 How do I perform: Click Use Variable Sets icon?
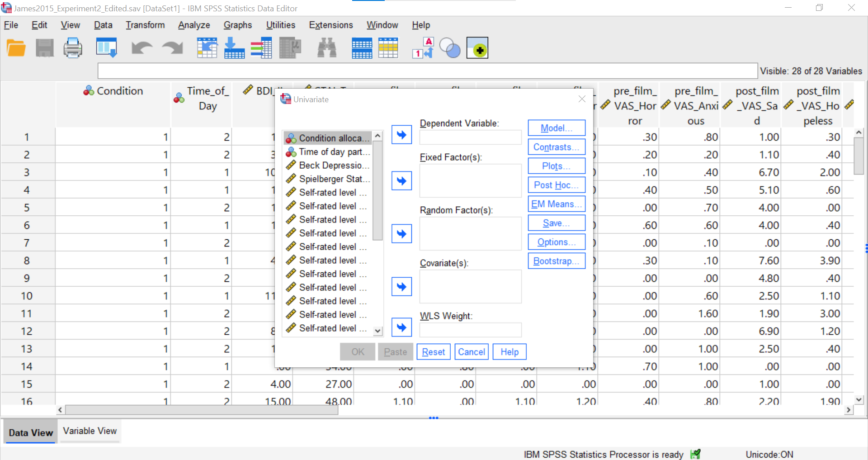450,48
